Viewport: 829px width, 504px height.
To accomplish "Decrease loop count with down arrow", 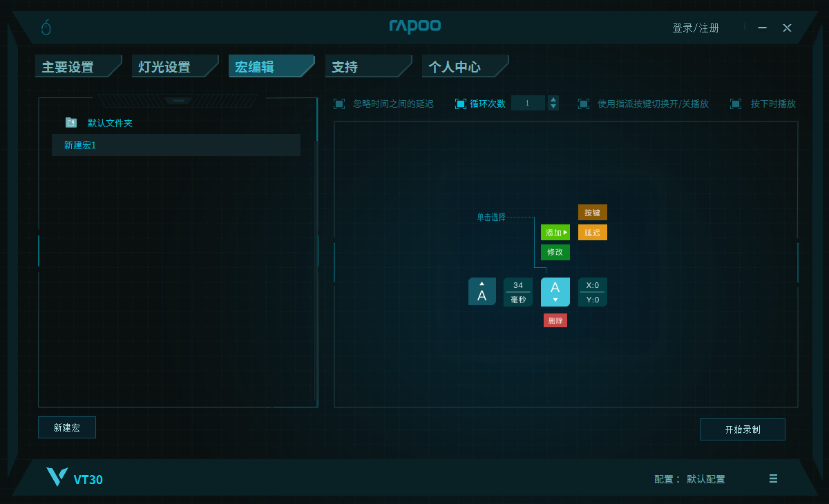I will coord(553,107).
